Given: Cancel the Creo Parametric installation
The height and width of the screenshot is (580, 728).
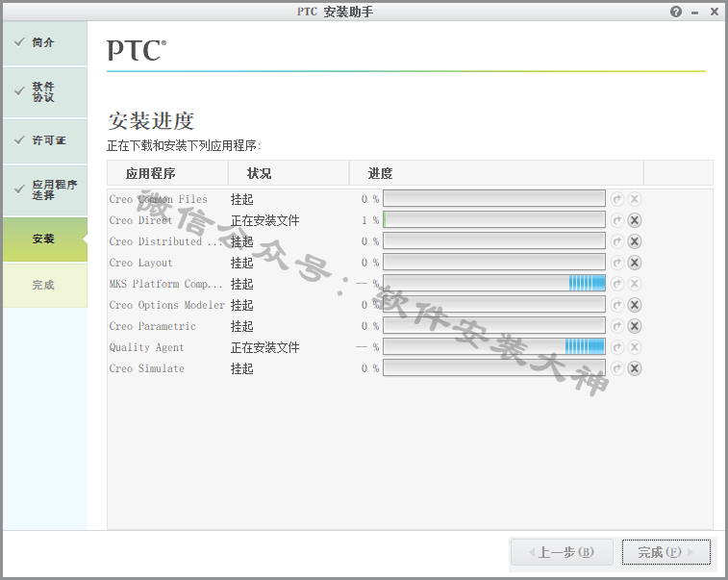Looking at the screenshot, I should [x=635, y=326].
